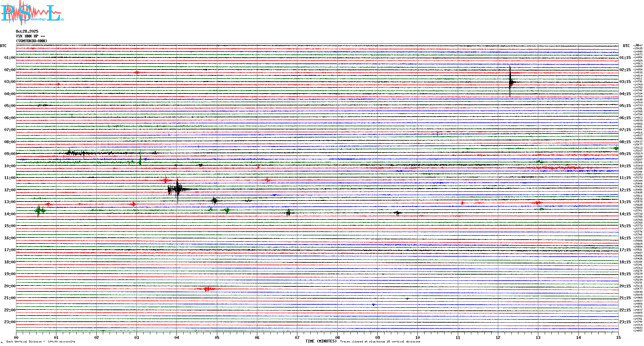This screenshot has height=346, width=644.
Task: Click the red event on the 20:15 trace
Action: [207, 289]
